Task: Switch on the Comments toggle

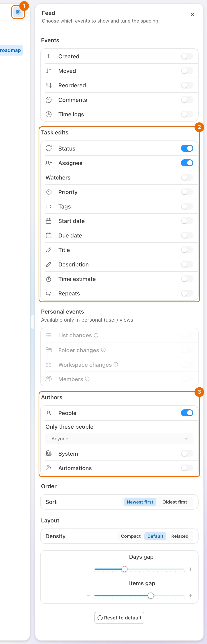Action: tap(187, 100)
